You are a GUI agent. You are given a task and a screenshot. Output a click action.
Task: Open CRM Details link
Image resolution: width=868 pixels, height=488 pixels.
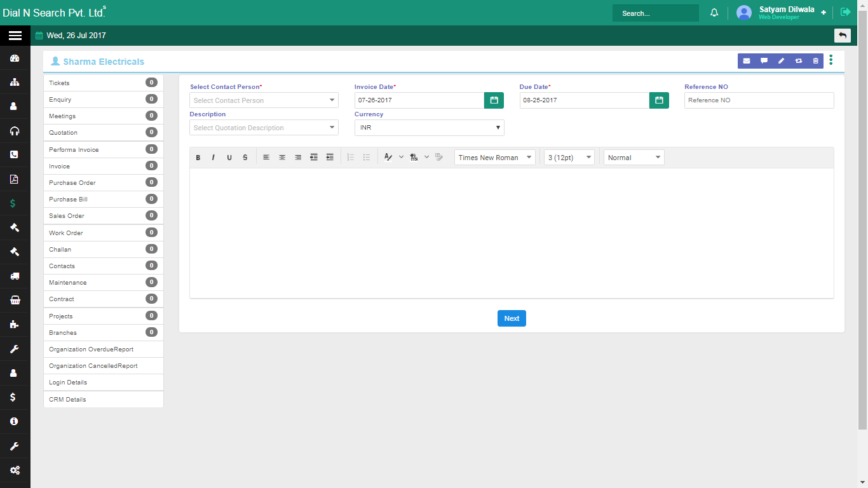coord(103,400)
